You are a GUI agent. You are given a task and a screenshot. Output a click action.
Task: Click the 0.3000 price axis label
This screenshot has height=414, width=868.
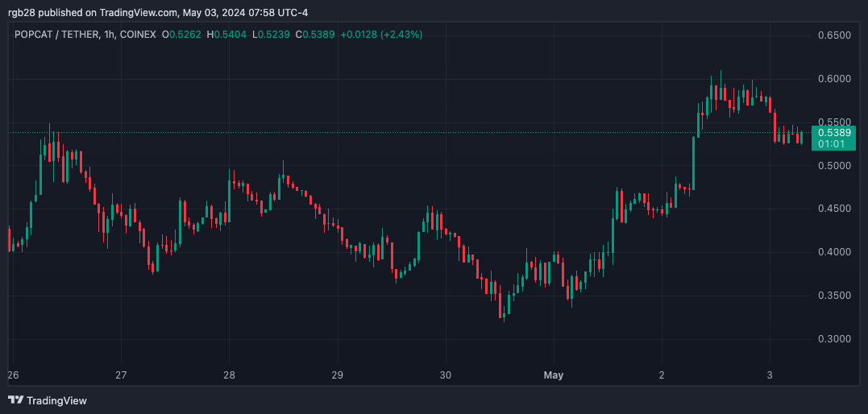pos(833,339)
